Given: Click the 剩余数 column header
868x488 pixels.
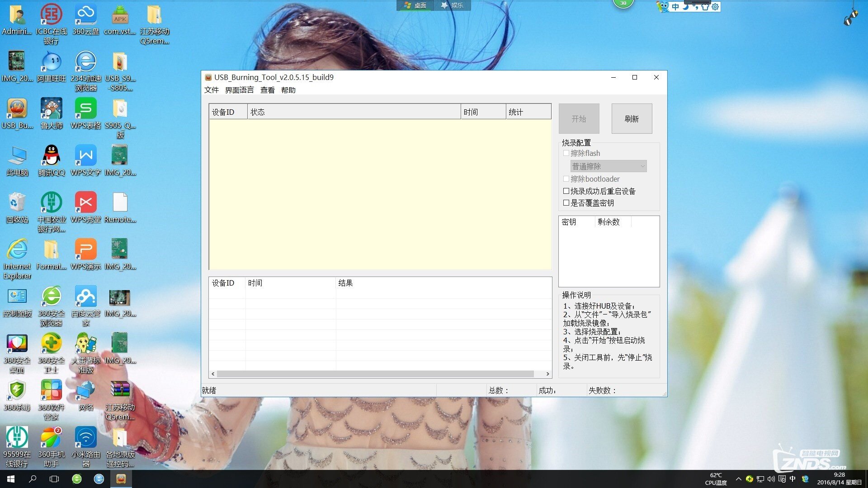Looking at the screenshot, I should click(613, 222).
